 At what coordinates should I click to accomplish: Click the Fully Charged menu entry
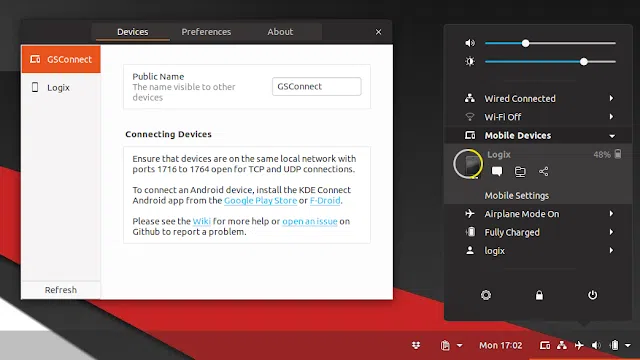tap(538, 232)
